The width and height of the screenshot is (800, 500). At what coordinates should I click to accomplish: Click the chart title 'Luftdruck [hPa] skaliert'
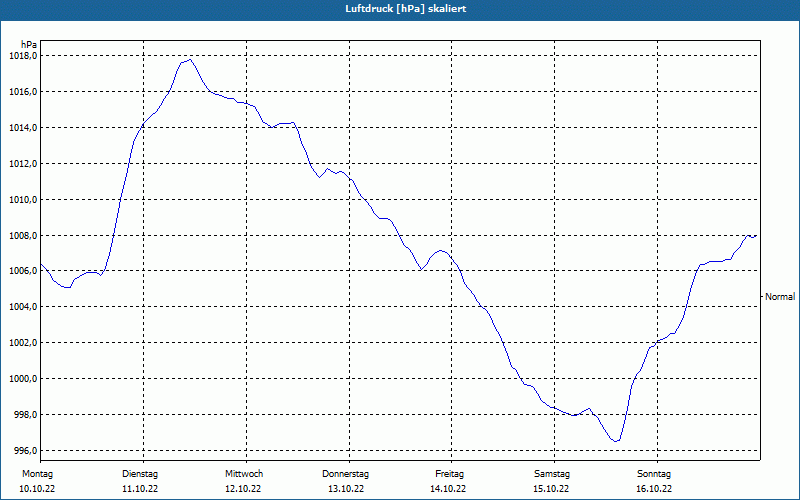pos(406,9)
